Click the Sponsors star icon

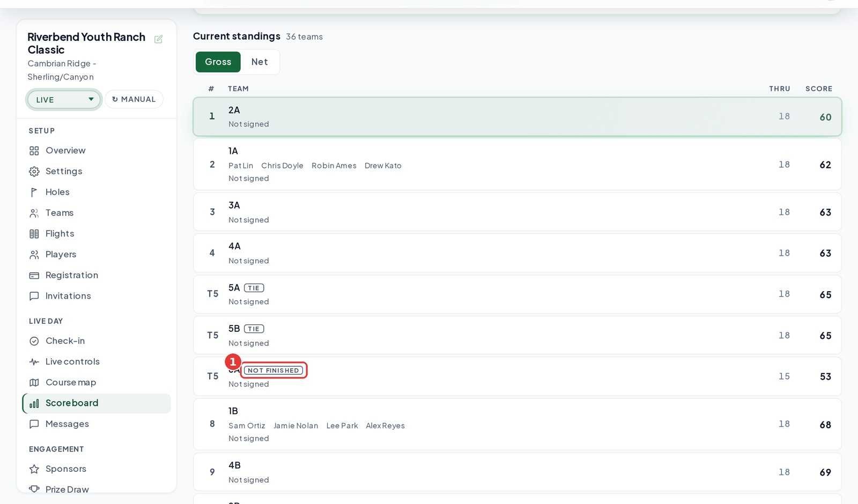[34, 469]
